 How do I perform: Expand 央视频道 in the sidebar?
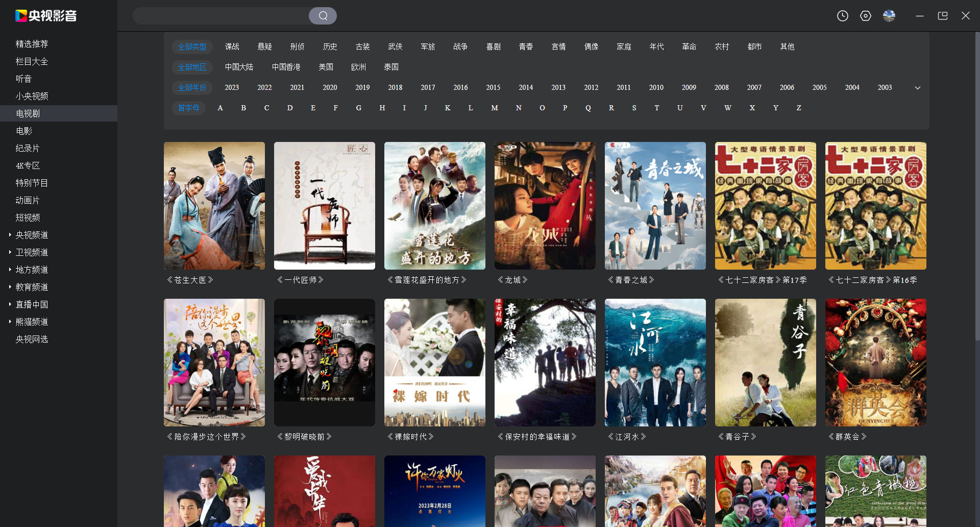(x=10, y=235)
